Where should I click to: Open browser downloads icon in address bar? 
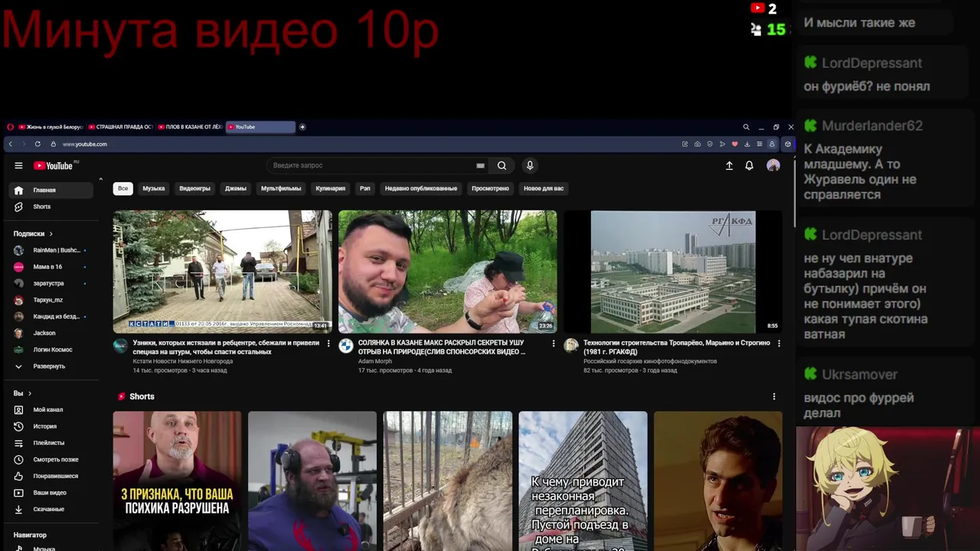746,144
